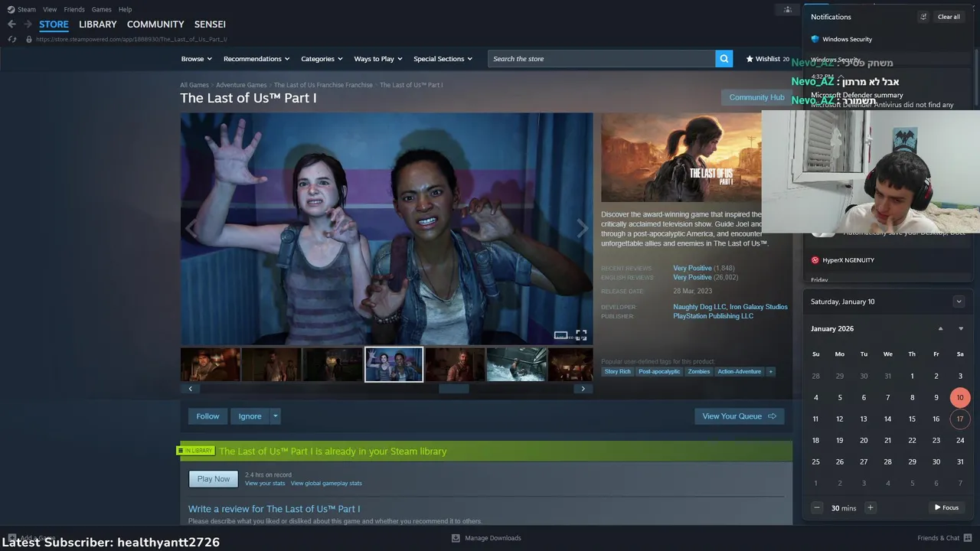980x551 pixels.
Task: Click the Play Now button
Action: 214,479
